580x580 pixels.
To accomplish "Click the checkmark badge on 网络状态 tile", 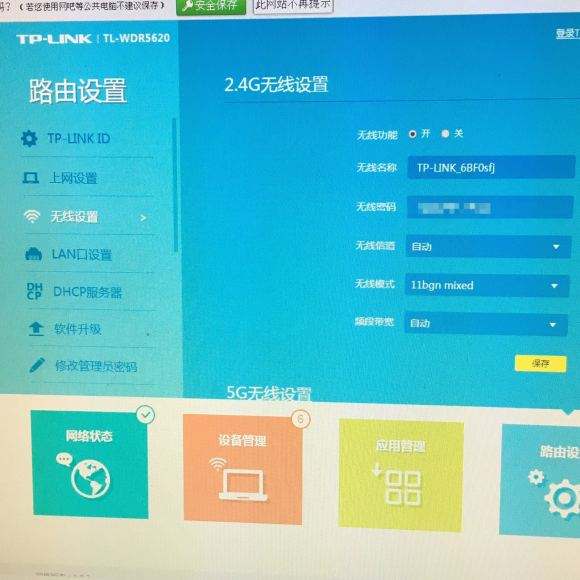I will coord(145,415).
